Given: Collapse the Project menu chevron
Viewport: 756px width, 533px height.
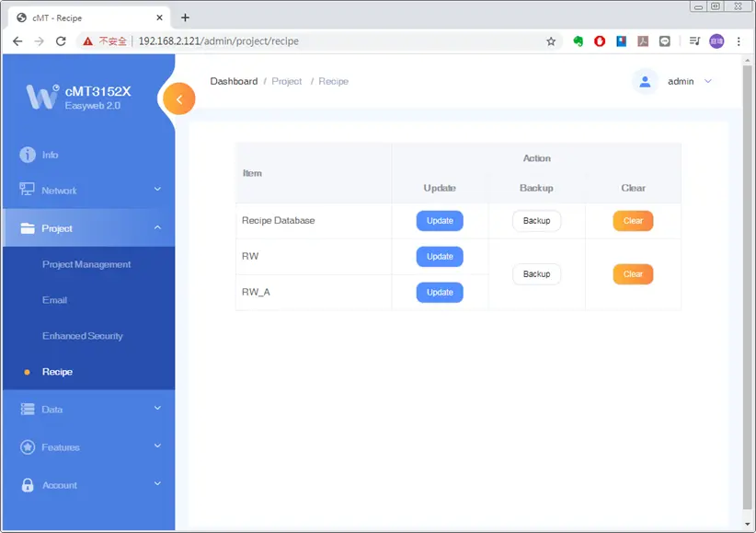Looking at the screenshot, I should [x=157, y=227].
